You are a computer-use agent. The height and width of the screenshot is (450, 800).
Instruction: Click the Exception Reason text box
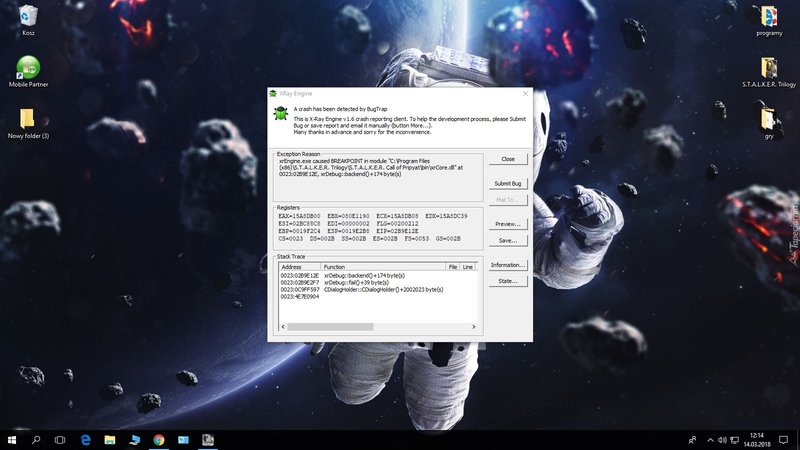(378, 178)
